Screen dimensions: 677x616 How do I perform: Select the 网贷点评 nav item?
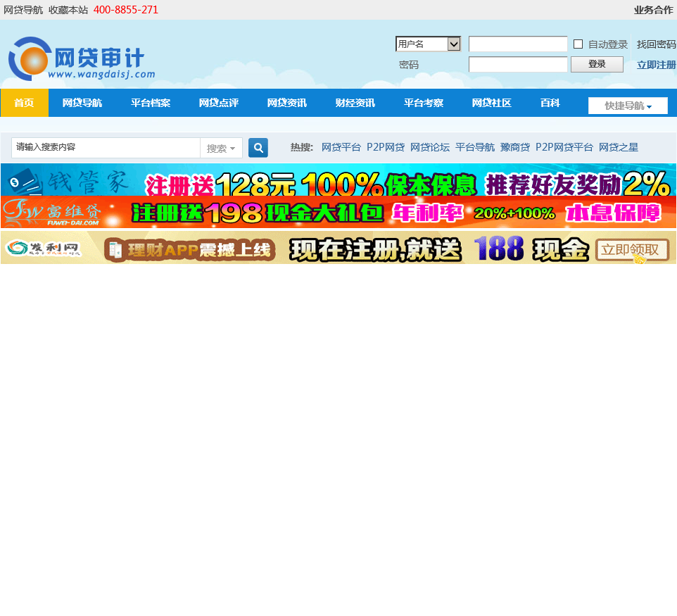[x=218, y=103]
